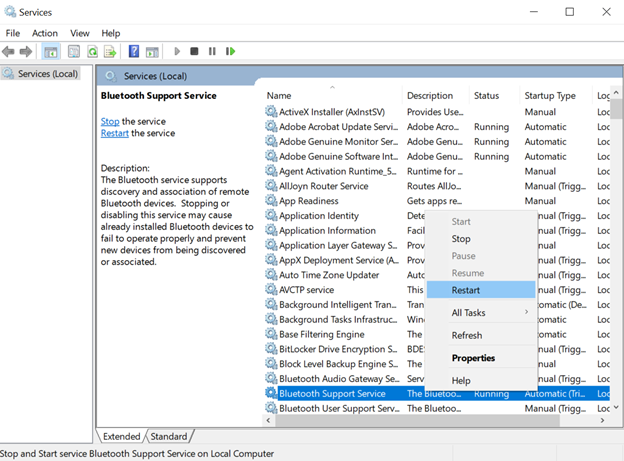Click the horizontal scrollbar left arrow
Image resolution: width=624 pixels, height=461 pixels.
pyautogui.click(x=268, y=420)
